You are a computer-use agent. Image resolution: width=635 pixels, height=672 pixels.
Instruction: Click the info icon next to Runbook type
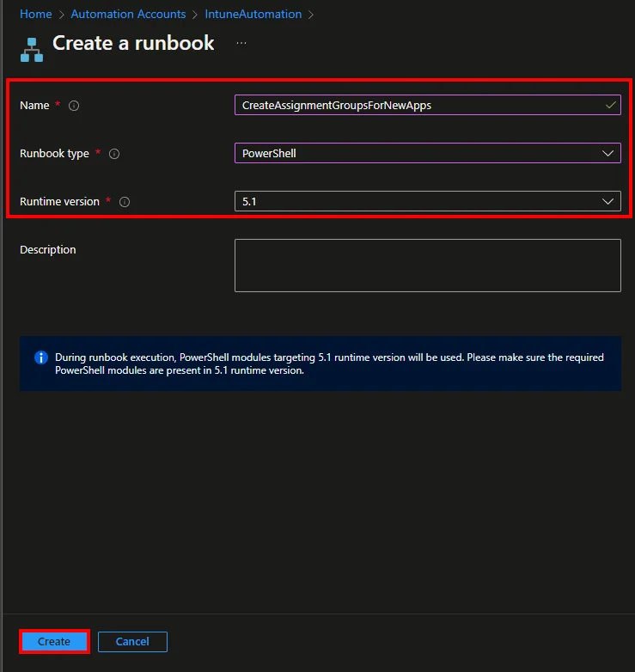[114, 154]
